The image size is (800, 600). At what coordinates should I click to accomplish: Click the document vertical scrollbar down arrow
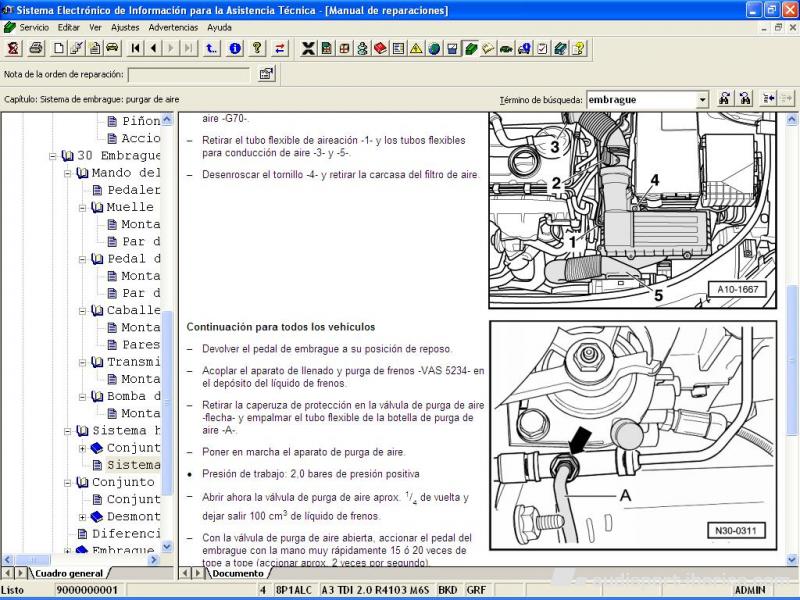coord(793,559)
